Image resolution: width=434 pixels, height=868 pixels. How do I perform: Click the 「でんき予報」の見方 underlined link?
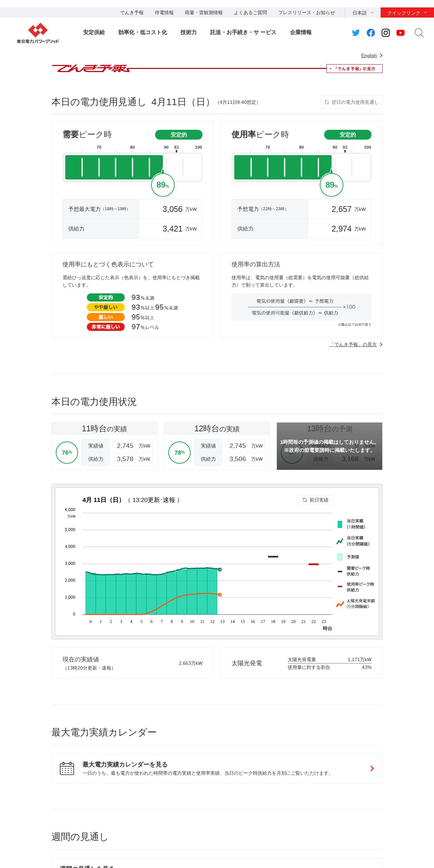[x=353, y=344]
